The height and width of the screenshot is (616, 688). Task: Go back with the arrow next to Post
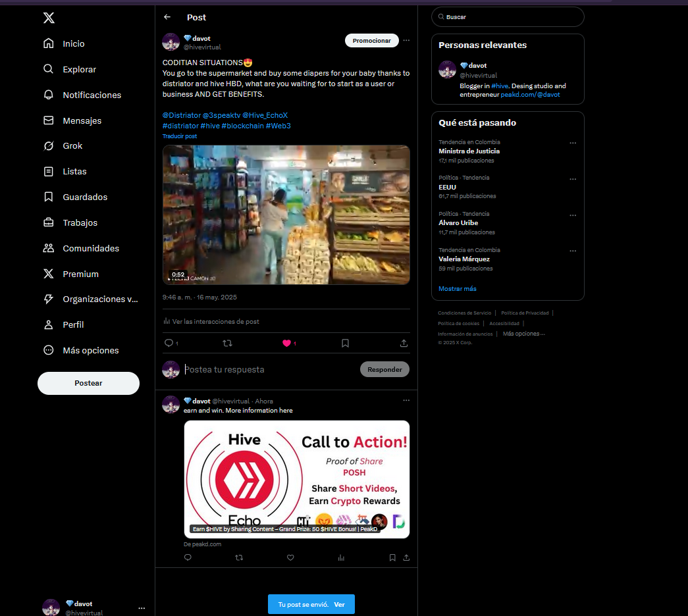(167, 17)
